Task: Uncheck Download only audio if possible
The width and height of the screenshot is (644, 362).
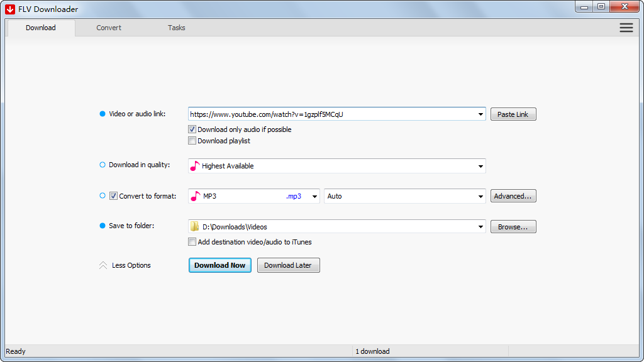Action: click(192, 129)
